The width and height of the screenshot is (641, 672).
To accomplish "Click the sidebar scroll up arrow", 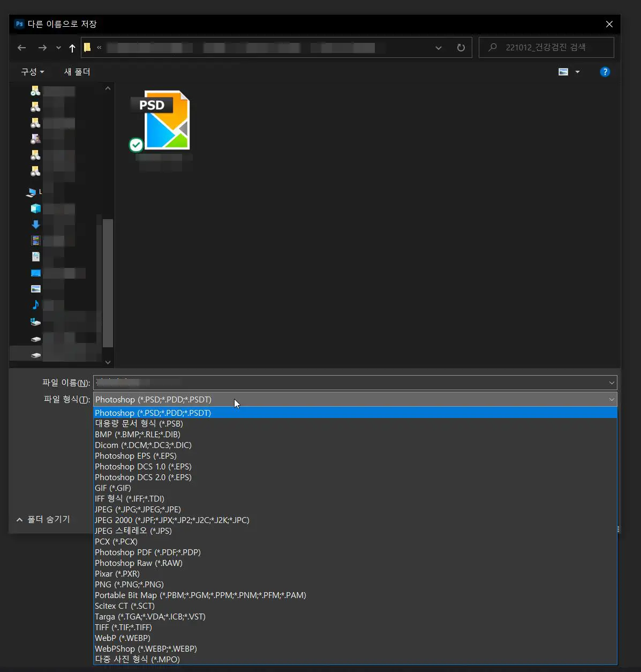I will click(108, 88).
